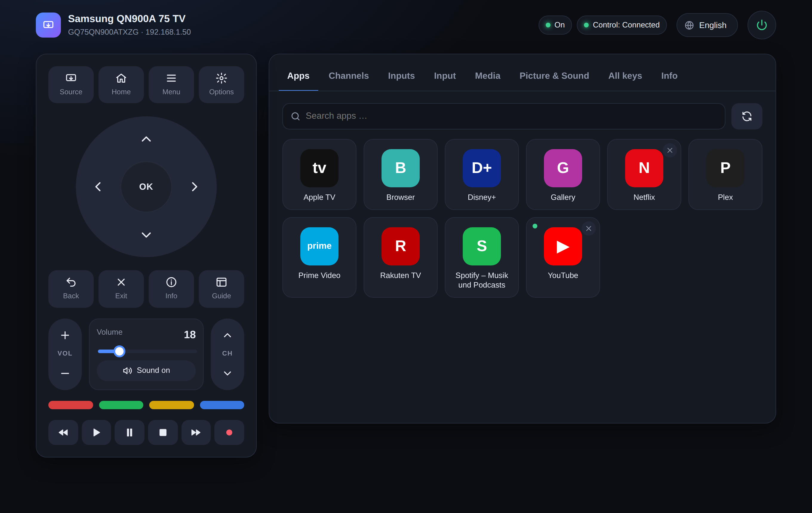
Task: Stop playback
Action: pos(163,432)
